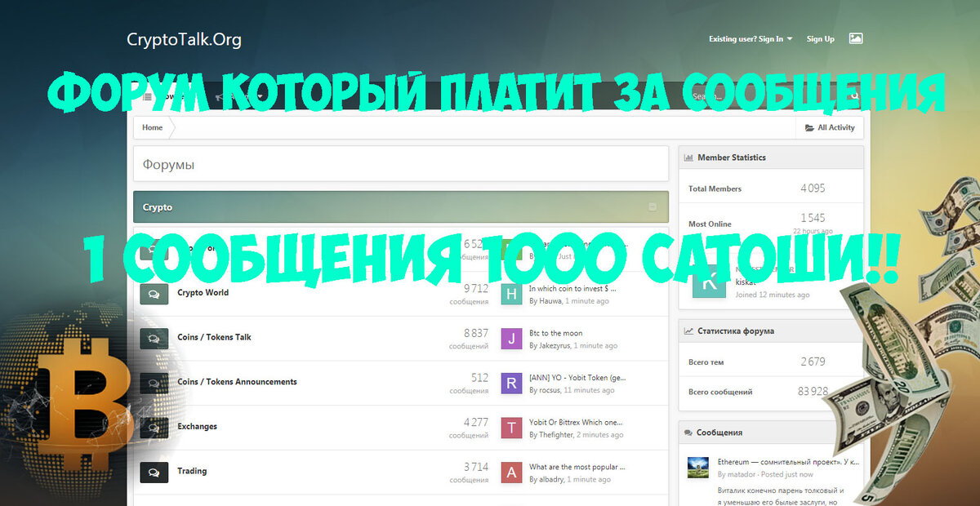The image size is (980, 506).
Task: Open Trading forum
Action: pos(192,471)
